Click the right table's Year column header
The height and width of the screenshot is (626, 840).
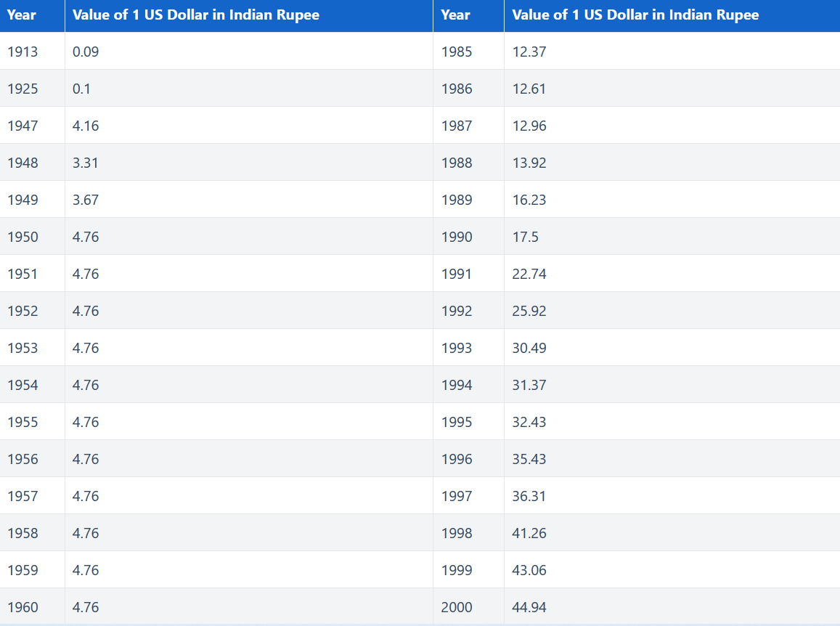[x=455, y=15]
